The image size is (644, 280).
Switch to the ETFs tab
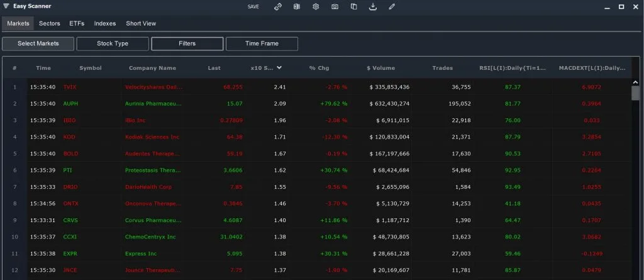77,23
